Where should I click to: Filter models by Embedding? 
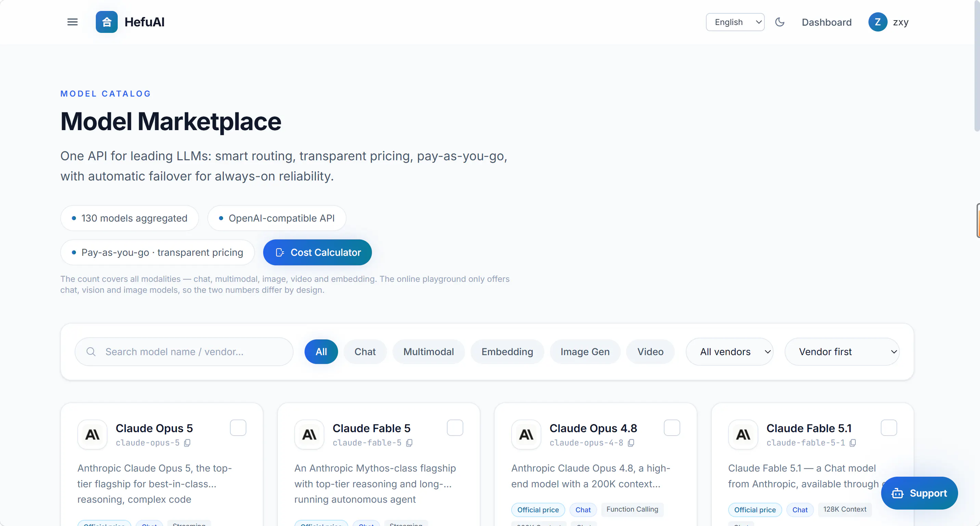tap(507, 352)
